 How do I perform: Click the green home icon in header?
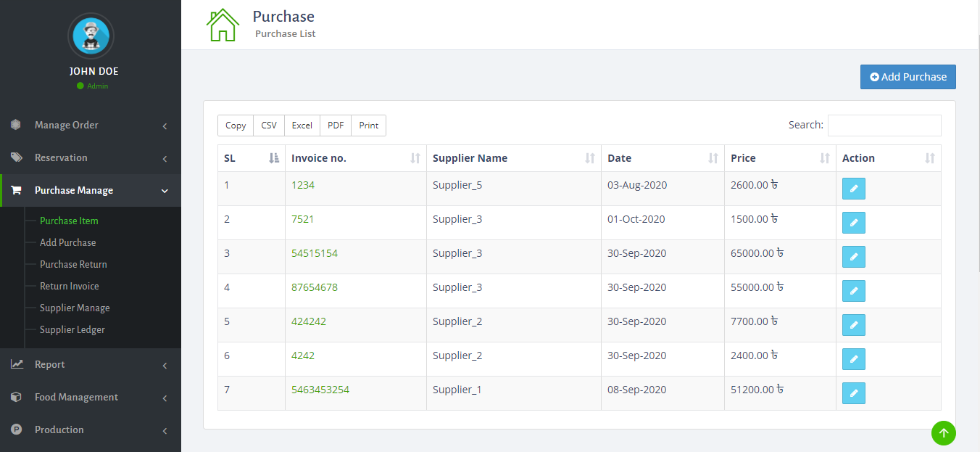click(223, 25)
